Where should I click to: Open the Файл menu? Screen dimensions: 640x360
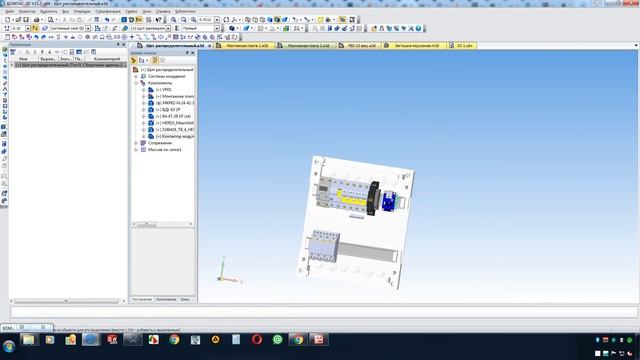(10, 11)
